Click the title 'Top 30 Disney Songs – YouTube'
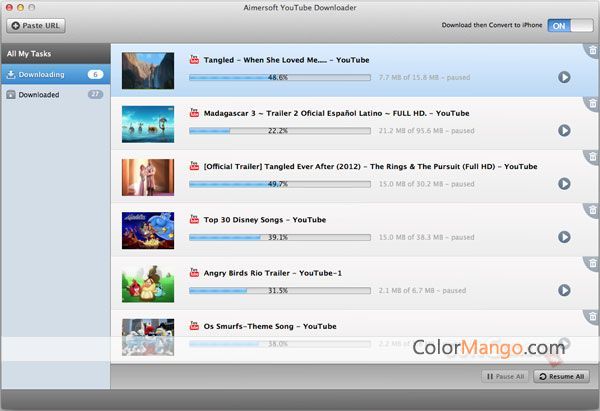 [x=265, y=220]
